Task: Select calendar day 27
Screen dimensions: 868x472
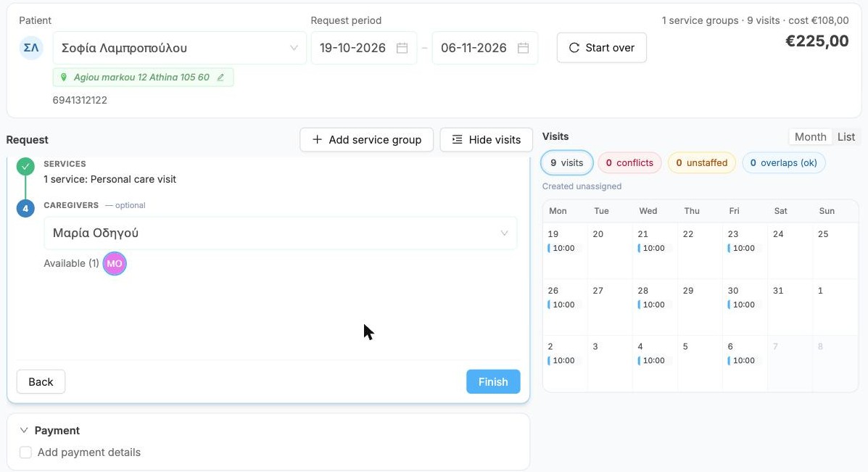Action: [x=610, y=307]
